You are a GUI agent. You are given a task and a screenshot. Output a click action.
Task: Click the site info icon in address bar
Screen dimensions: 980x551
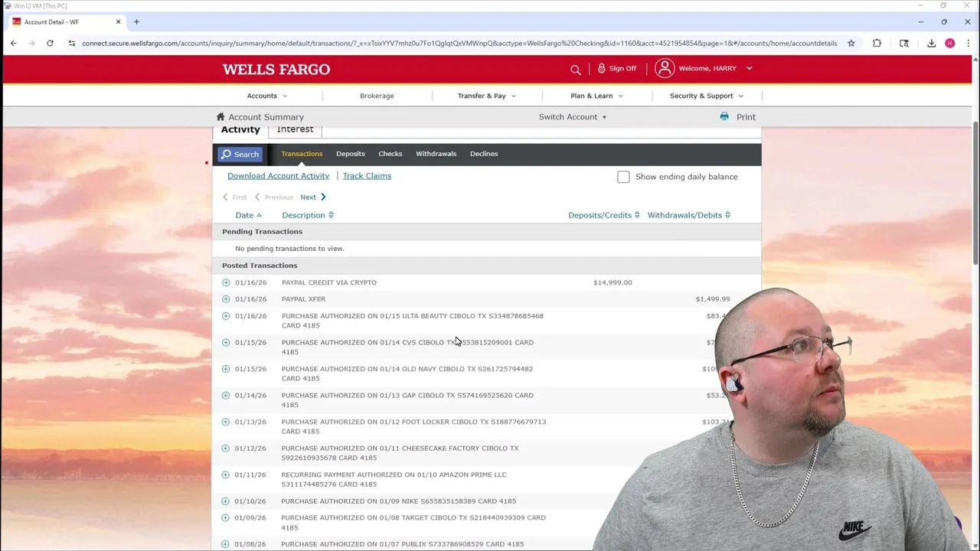[71, 43]
